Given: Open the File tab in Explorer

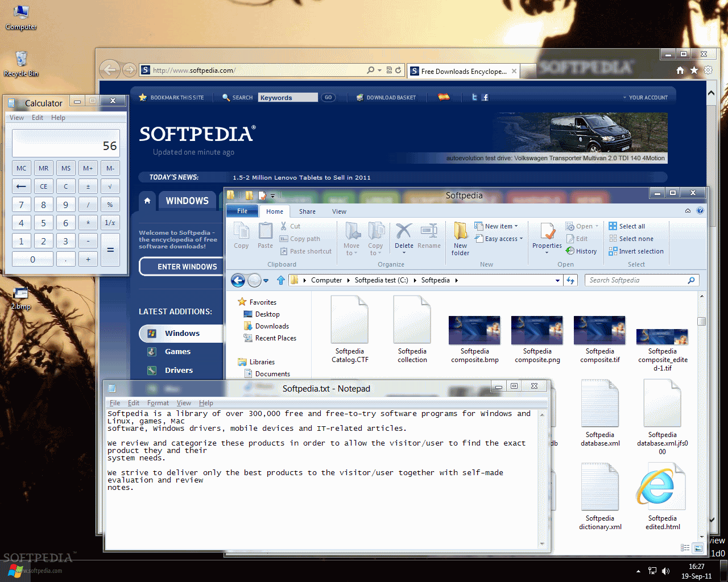Looking at the screenshot, I should point(242,211).
